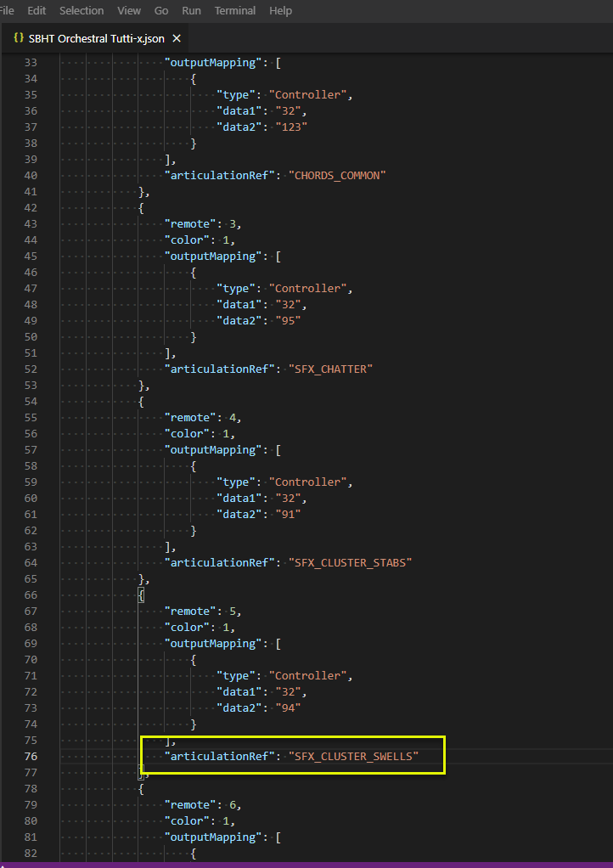The height and width of the screenshot is (868, 613).
Task: Click the "91" data2 value
Action: pyautogui.click(x=288, y=515)
